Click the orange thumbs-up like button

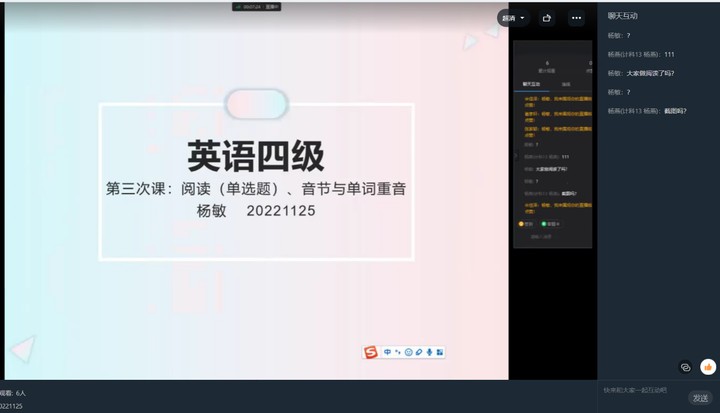tap(708, 367)
